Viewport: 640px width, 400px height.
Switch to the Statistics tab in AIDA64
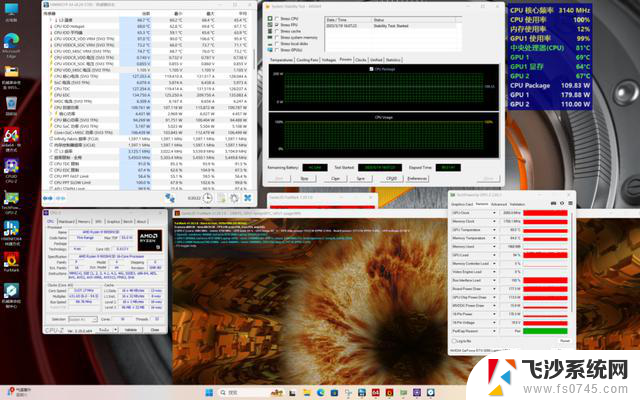pyautogui.click(x=393, y=60)
